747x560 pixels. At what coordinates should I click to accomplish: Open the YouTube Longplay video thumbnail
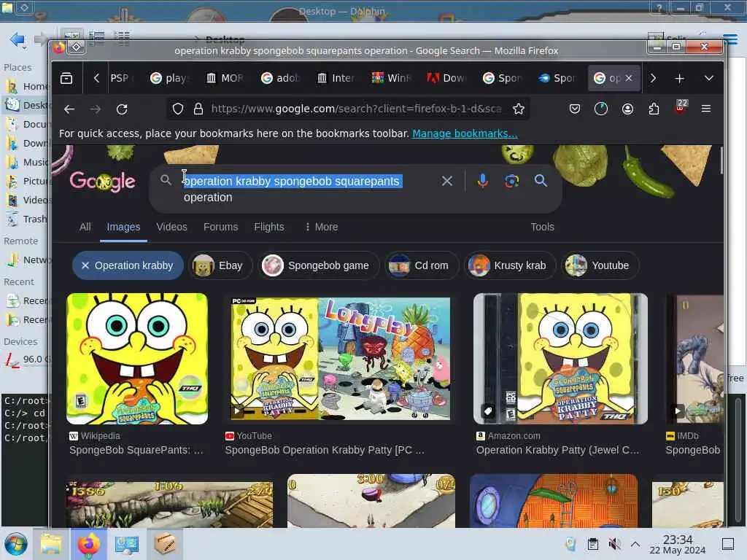(x=340, y=359)
